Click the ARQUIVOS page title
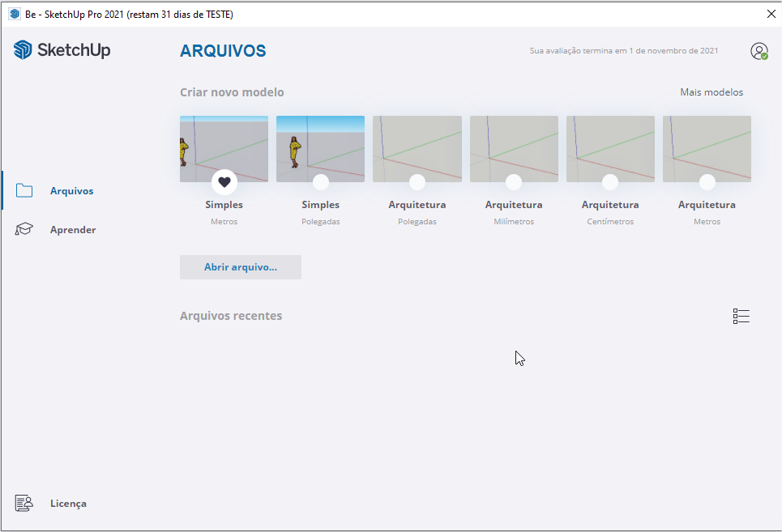Viewport: 782px width, 532px height. point(223,51)
